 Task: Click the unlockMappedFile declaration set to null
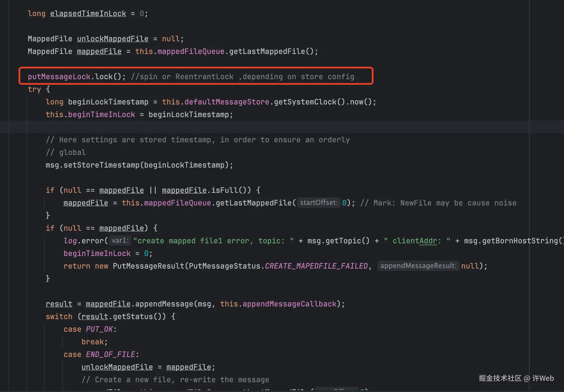(x=113, y=39)
